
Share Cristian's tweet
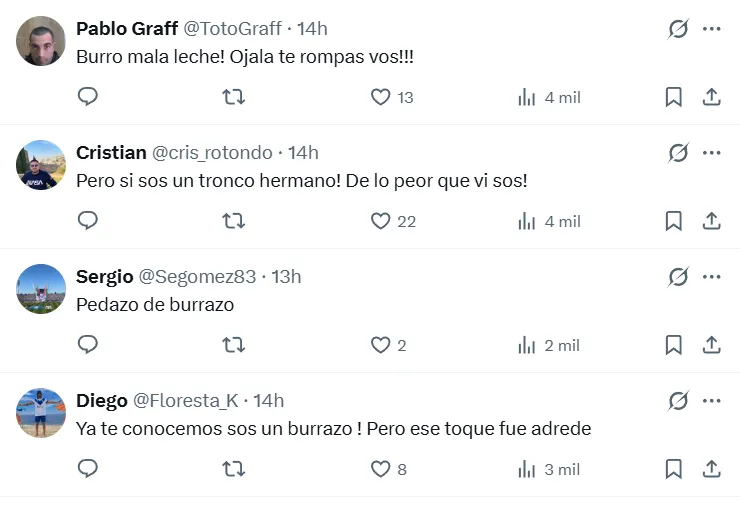click(x=712, y=221)
